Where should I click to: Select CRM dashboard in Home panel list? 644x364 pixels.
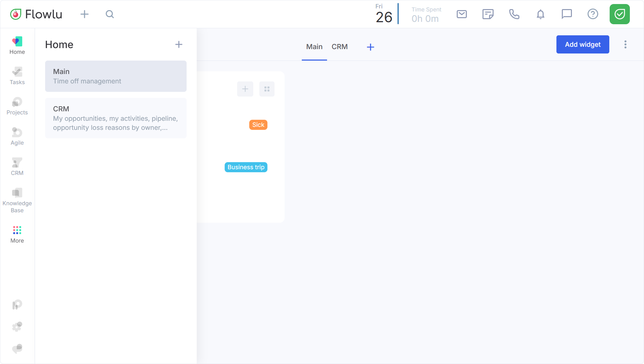[x=116, y=118]
